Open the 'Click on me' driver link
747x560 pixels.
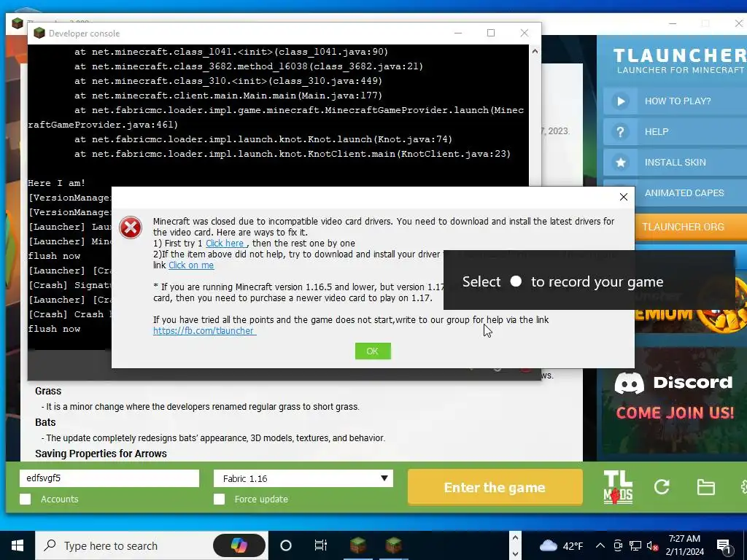(x=191, y=265)
